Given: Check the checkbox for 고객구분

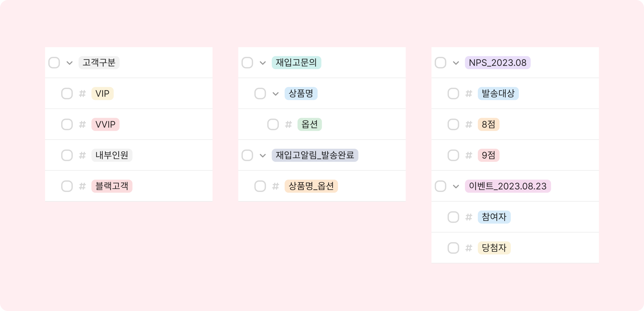Looking at the screenshot, I should coord(54,63).
